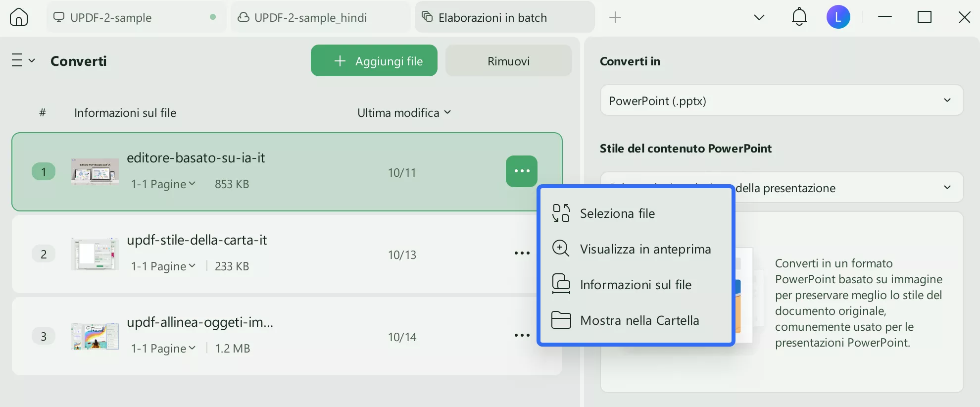Add a new tab with plus icon

(x=615, y=18)
